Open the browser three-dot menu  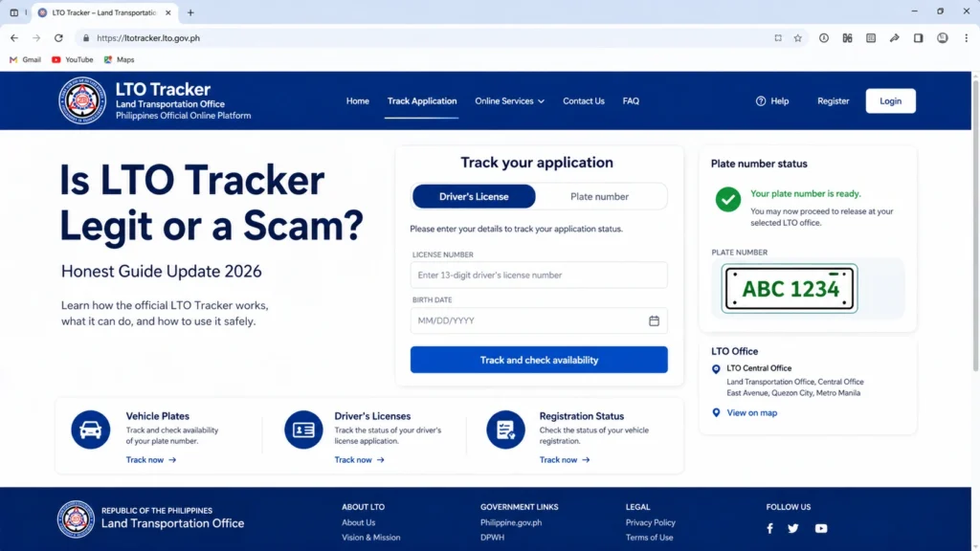967,38
